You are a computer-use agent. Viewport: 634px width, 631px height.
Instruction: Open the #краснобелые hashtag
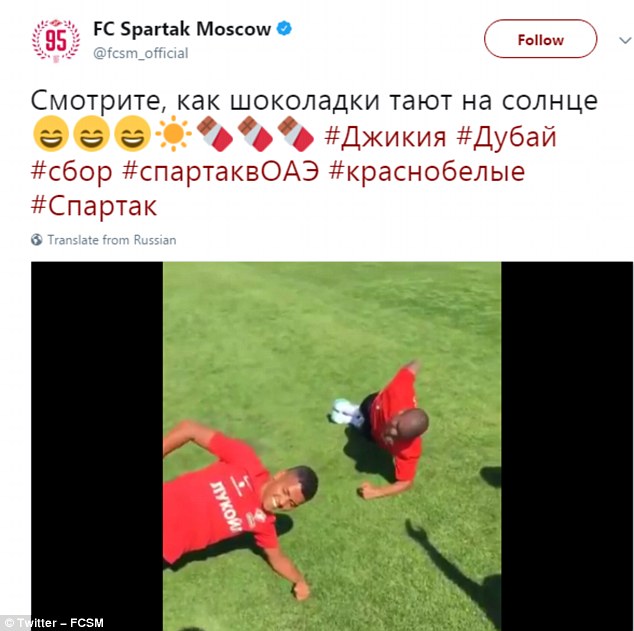tap(427, 171)
